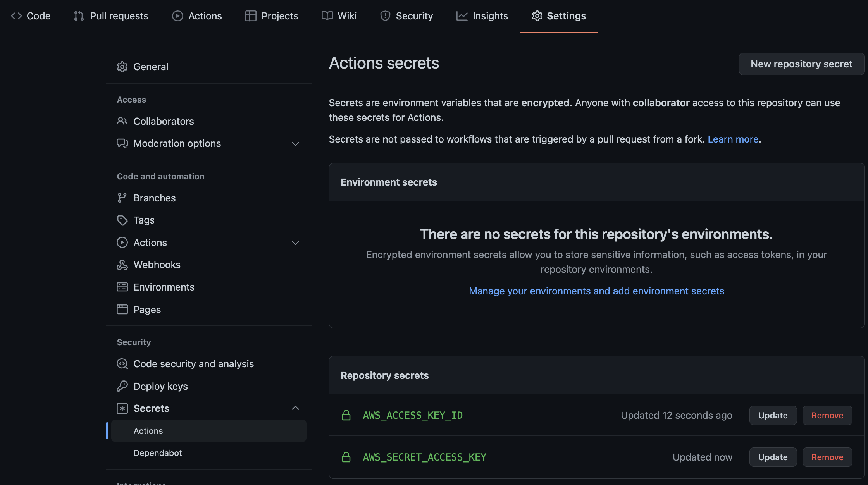Viewport: 868px width, 485px height.
Task: Click lock icon beside AWS_SECRET_ACCESS_KEY
Action: pyautogui.click(x=346, y=457)
